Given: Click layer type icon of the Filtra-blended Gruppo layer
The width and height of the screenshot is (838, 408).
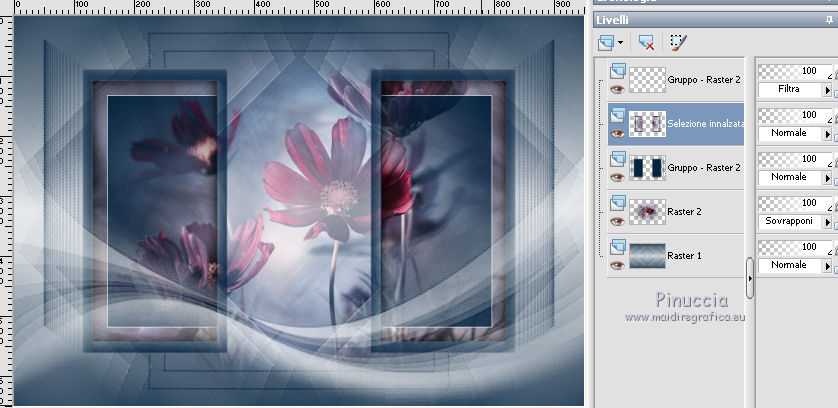Looking at the screenshot, I should (x=618, y=71).
